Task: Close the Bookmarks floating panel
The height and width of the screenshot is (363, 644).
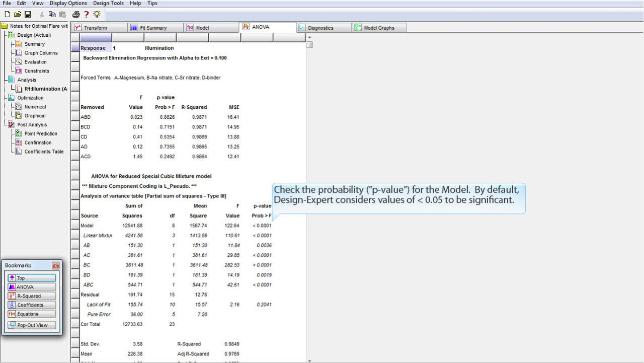Action: (x=55, y=265)
